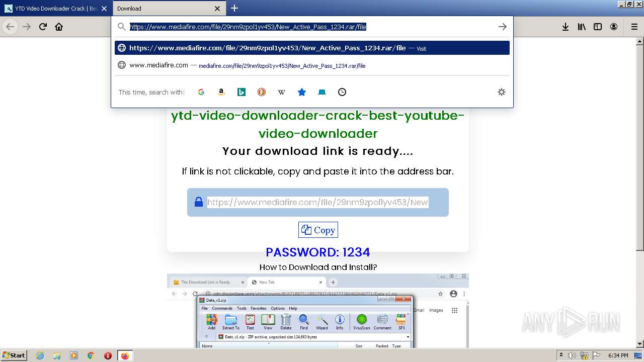
Task: Click the Copy button
Action: click(x=318, y=230)
